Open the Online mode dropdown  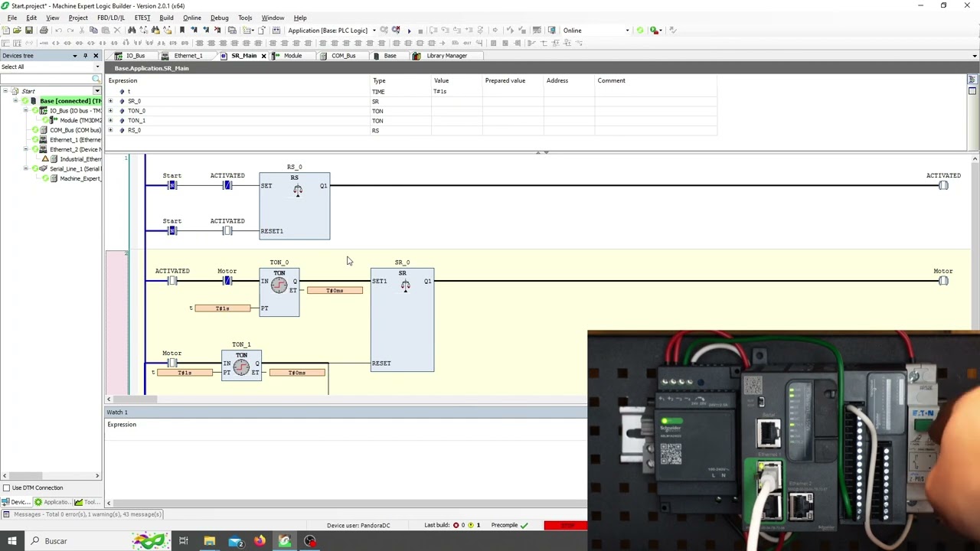pos(627,31)
